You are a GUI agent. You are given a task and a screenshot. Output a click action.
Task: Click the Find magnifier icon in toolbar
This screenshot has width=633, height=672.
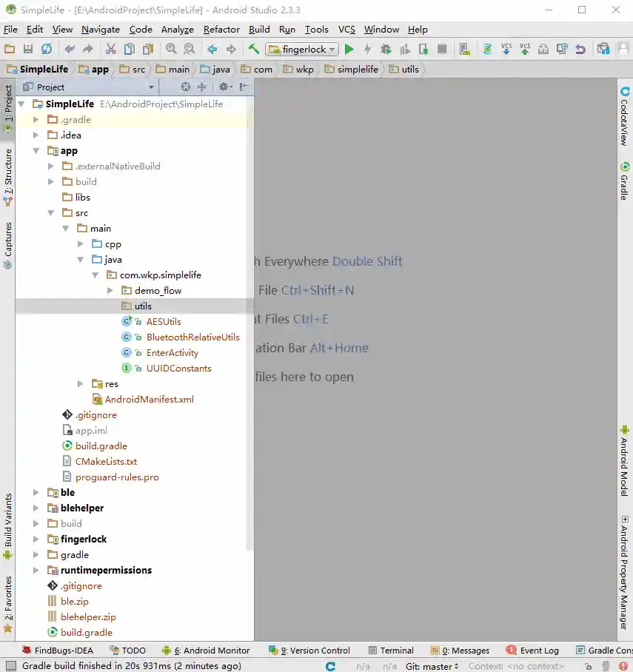click(171, 50)
